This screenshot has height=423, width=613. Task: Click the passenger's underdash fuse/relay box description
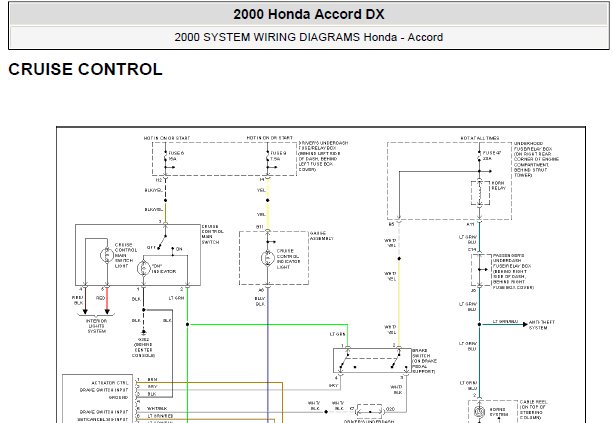point(513,271)
